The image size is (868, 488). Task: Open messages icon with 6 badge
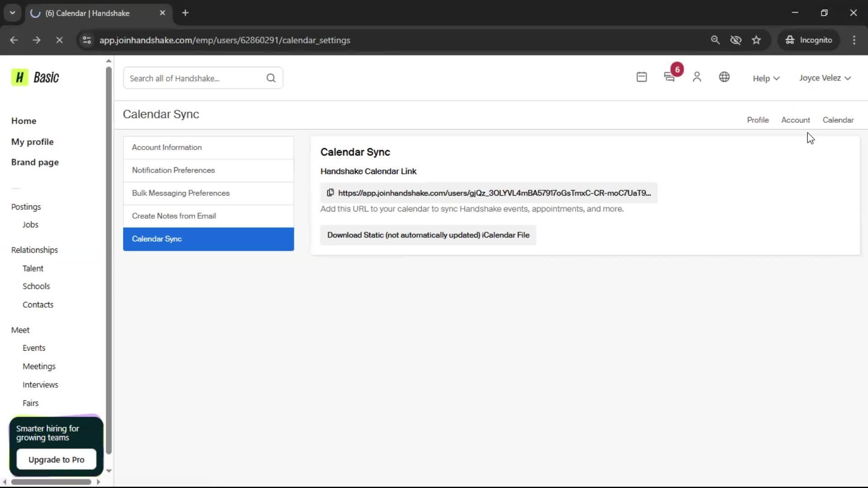[670, 77]
